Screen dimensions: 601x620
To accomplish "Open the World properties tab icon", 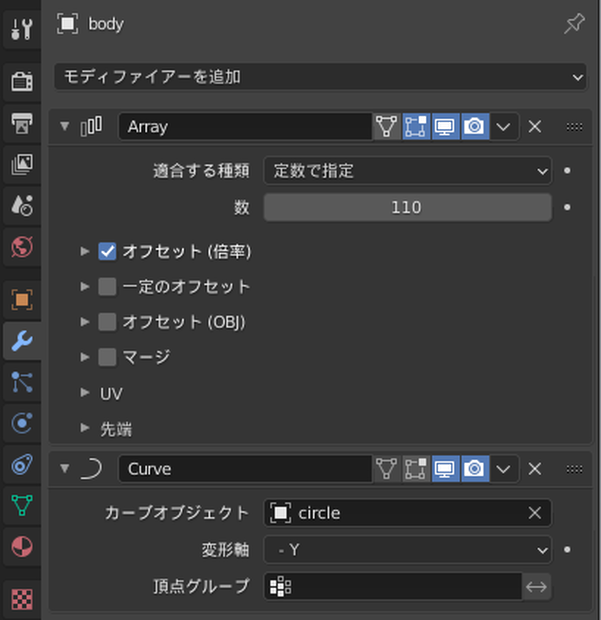I will [22, 246].
